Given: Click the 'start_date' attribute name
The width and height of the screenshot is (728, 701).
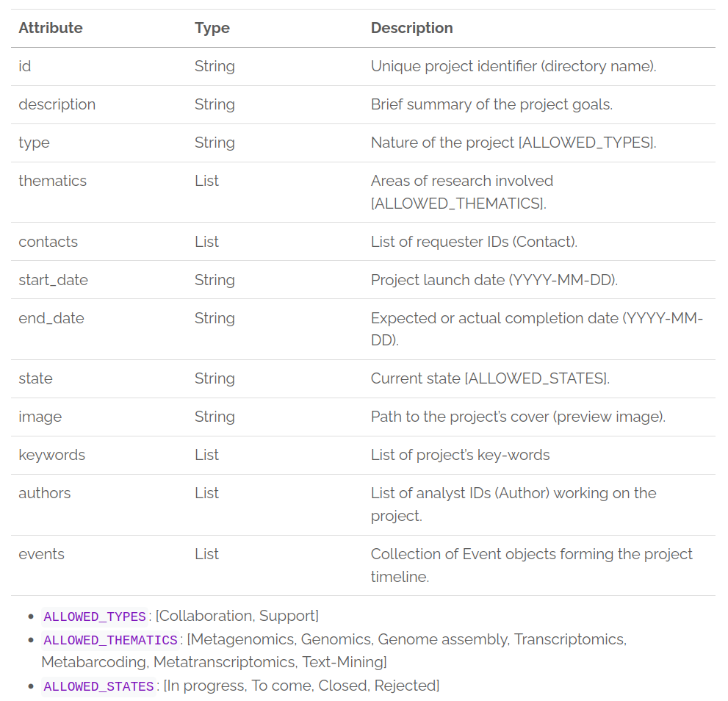Looking at the screenshot, I should [x=53, y=280].
